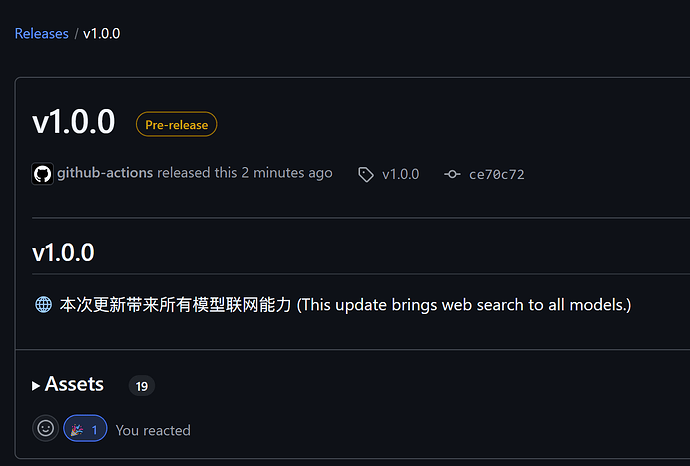This screenshot has width=690, height=466.
Task: Click the 'You reacted' label
Action: coord(153,430)
